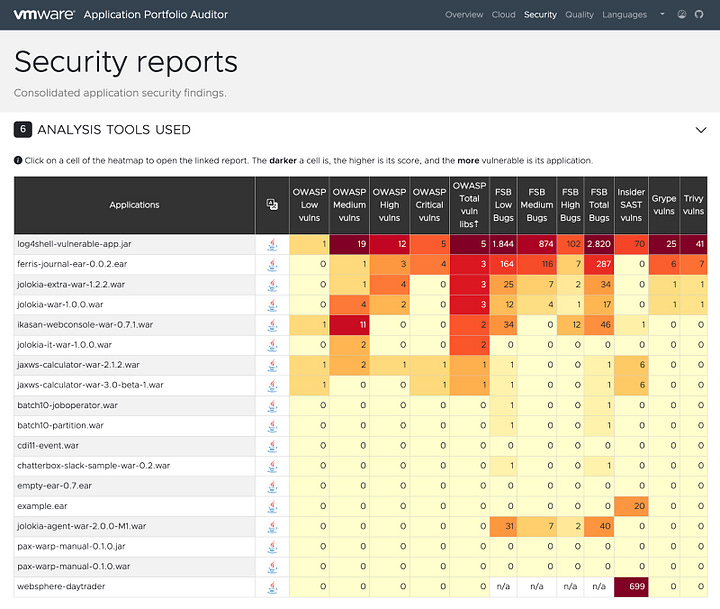Screen dimensions: 720x609
Task: Click Java icon for jolokia-it-war-1.0.0.war
Action: (272, 345)
